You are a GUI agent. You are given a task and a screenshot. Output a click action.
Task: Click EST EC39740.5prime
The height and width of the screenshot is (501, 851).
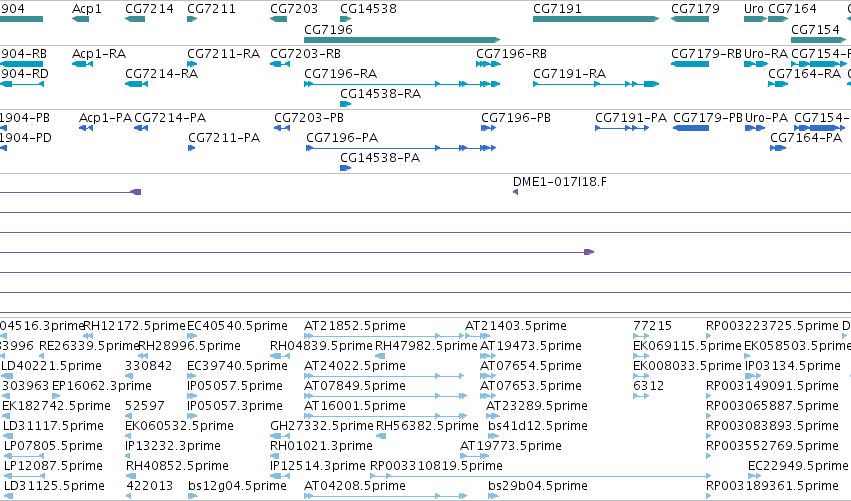[237, 366]
